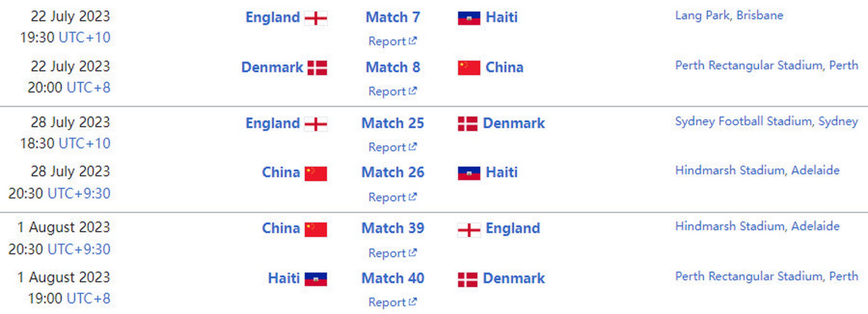Open the Match 40 Report link
This screenshot has height=314, width=868.
(x=392, y=302)
